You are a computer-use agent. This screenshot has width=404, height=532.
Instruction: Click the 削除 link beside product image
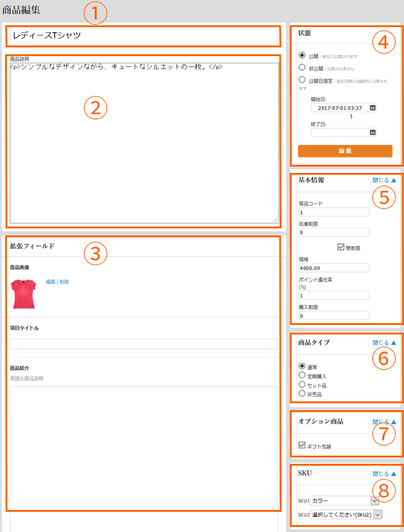[64, 281]
